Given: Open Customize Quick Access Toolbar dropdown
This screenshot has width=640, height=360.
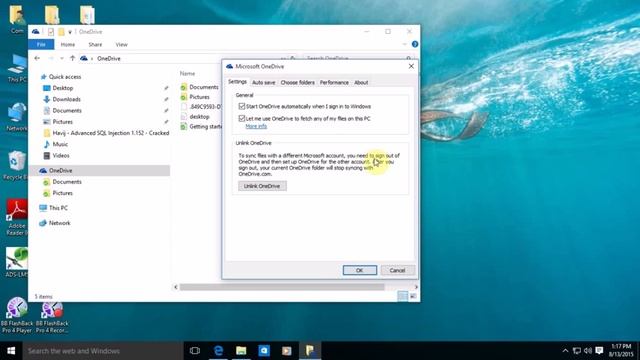Looking at the screenshot, I should coord(70,32).
